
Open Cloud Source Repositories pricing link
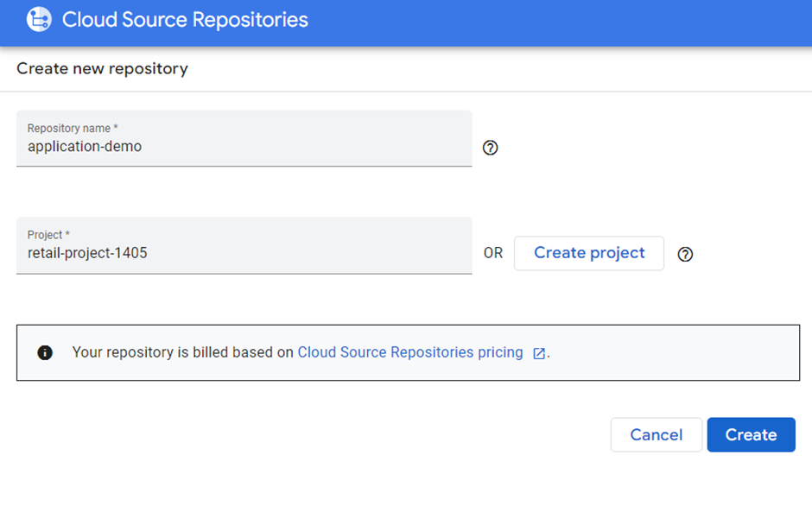410,352
